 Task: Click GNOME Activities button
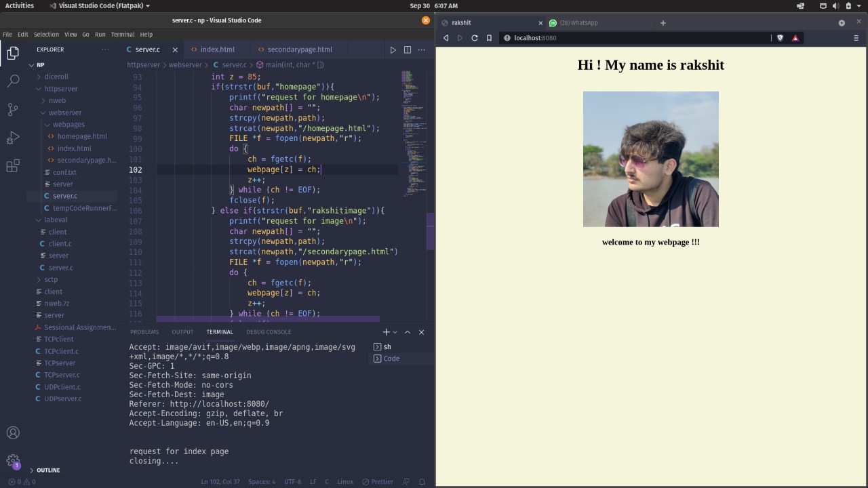tap(20, 5)
